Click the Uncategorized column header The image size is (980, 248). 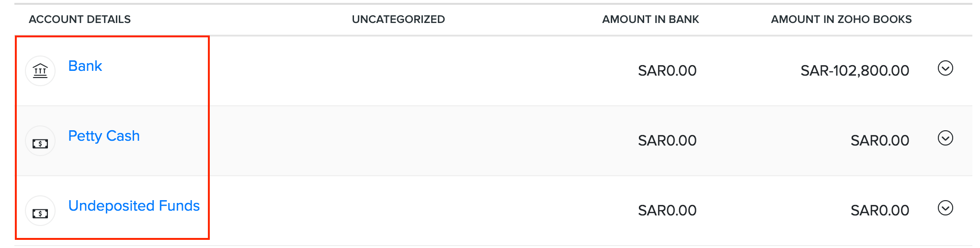(398, 20)
